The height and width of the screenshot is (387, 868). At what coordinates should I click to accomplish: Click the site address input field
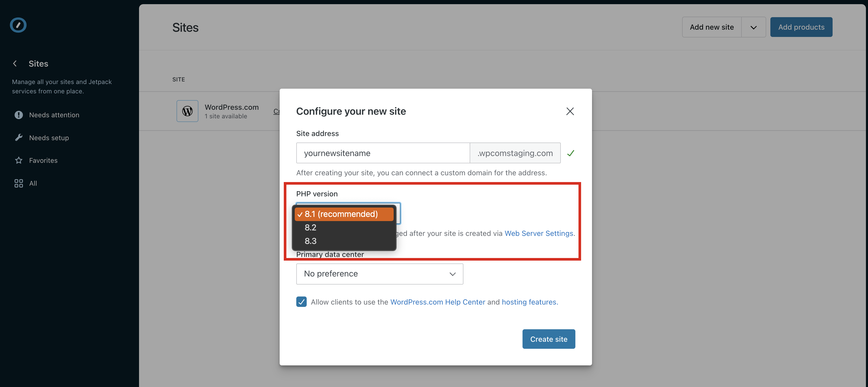pos(383,153)
